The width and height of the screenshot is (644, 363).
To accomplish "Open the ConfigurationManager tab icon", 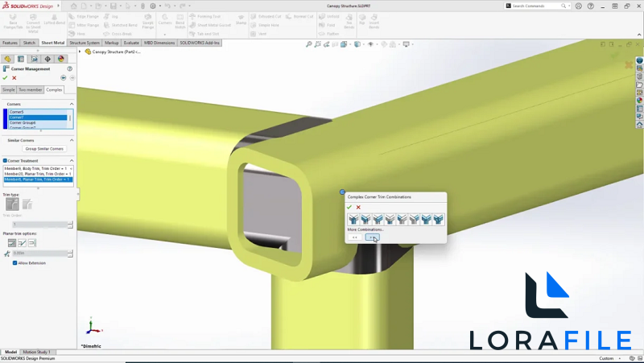I will tap(35, 59).
